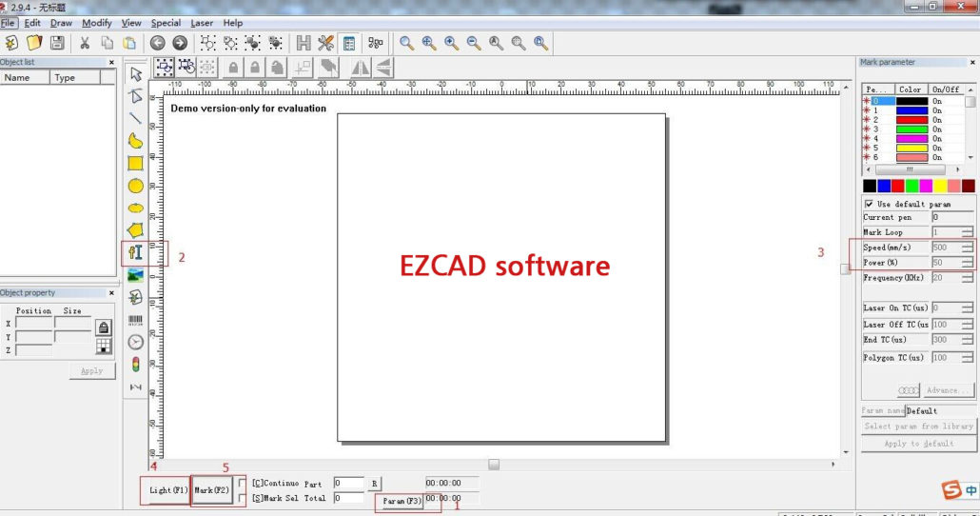Image resolution: width=980 pixels, height=516 pixels.
Task: Select the Pick arrow tool
Action: tap(136, 74)
